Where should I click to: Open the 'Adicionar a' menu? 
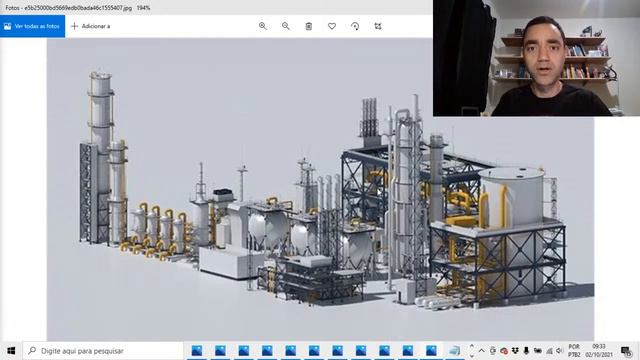(x=91, y=26)
